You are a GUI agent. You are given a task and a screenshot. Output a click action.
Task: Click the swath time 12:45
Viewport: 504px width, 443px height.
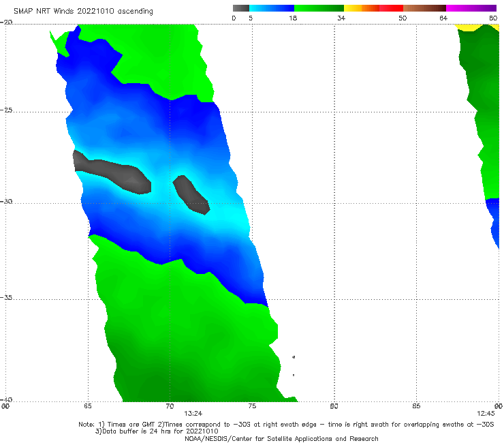click(486, 414)
